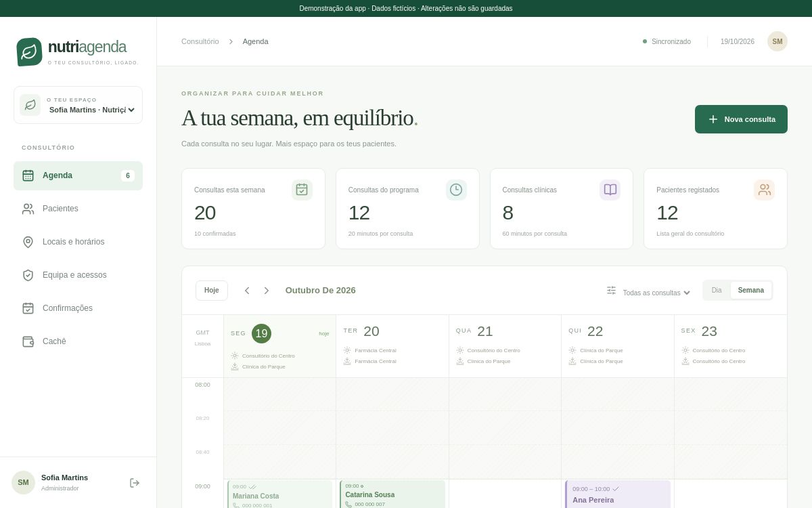Image resolution: width=812 pixels, height=508 pixels.
Task: Click Tuesday's morning sun icon for Farmácia Central
Action: pyautogui.click(x=347, y=350)
